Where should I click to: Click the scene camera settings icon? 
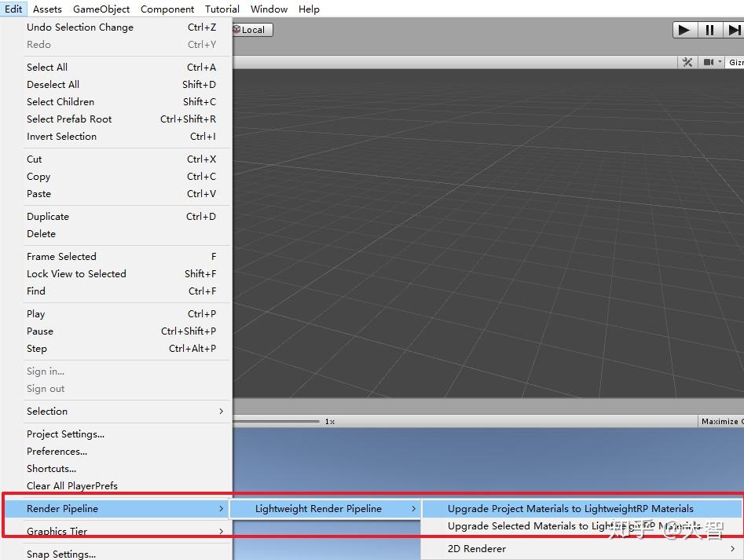(x=709, y=62)
